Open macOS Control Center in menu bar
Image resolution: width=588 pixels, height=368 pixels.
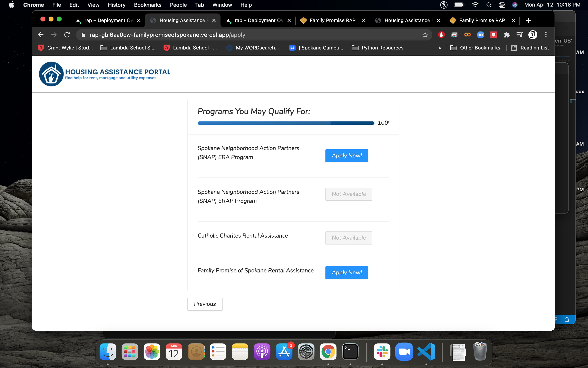tap(502, 5)
